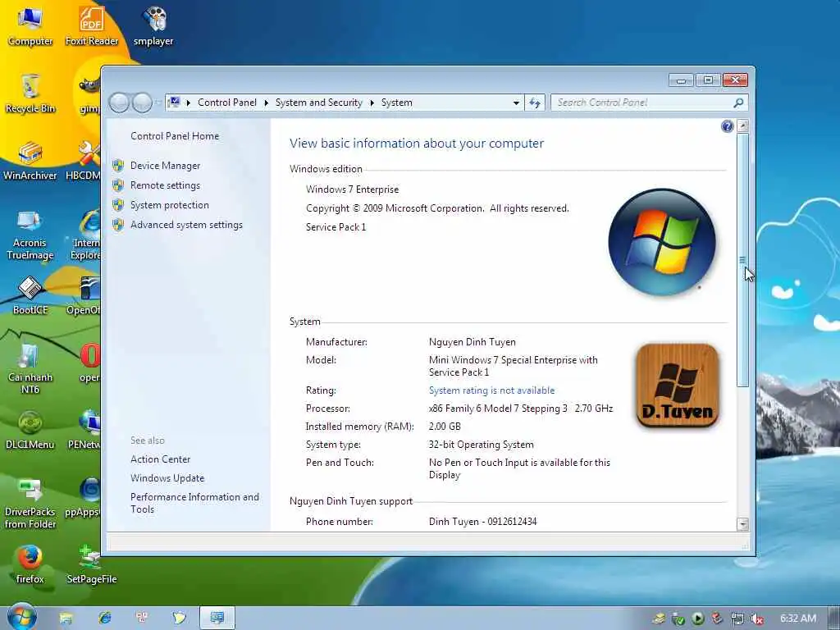Open the Computer desktop icon

(x=30, y=25)
